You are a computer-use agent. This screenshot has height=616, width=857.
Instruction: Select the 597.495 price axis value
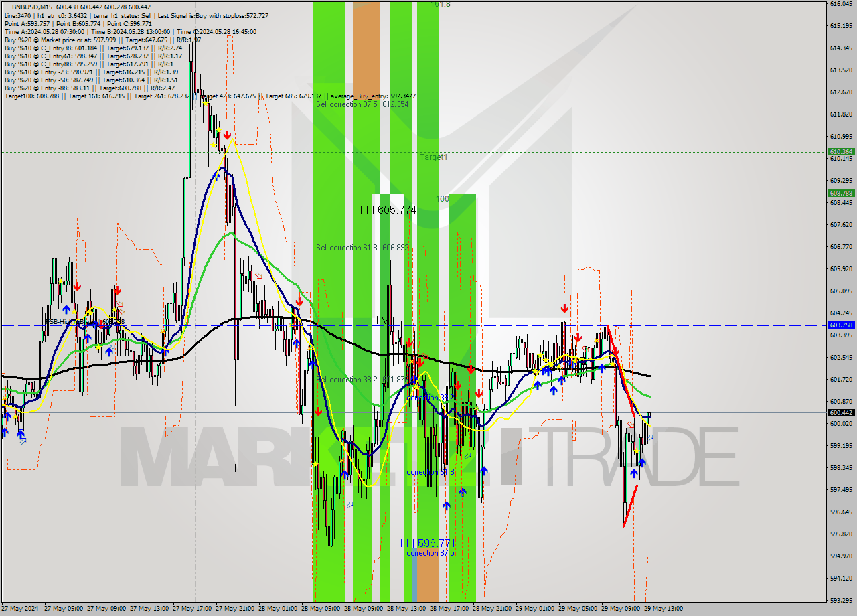841,489
